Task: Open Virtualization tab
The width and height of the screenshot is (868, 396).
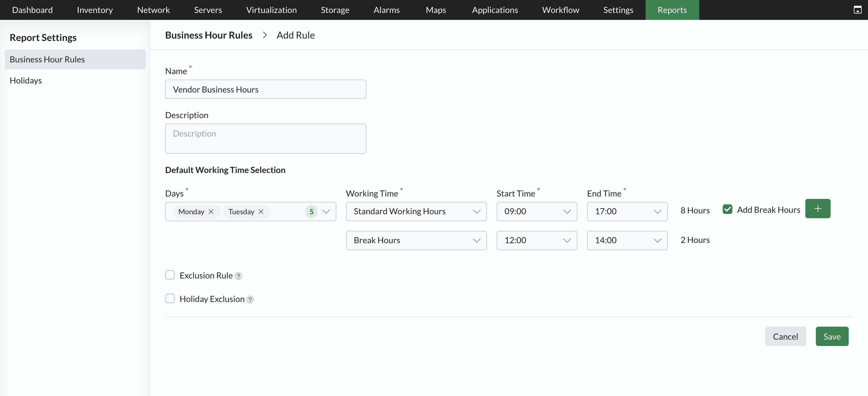Action: pos(271,10)
